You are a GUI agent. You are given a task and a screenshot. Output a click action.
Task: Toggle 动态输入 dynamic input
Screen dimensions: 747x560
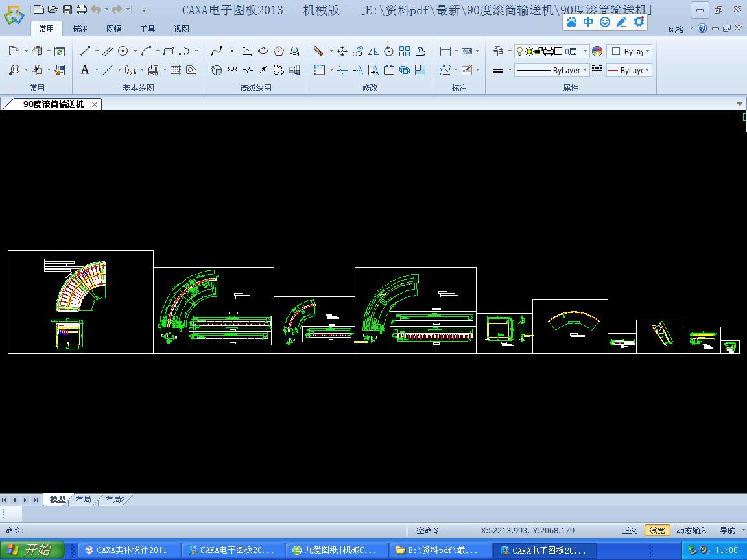[x=692, y=530]
